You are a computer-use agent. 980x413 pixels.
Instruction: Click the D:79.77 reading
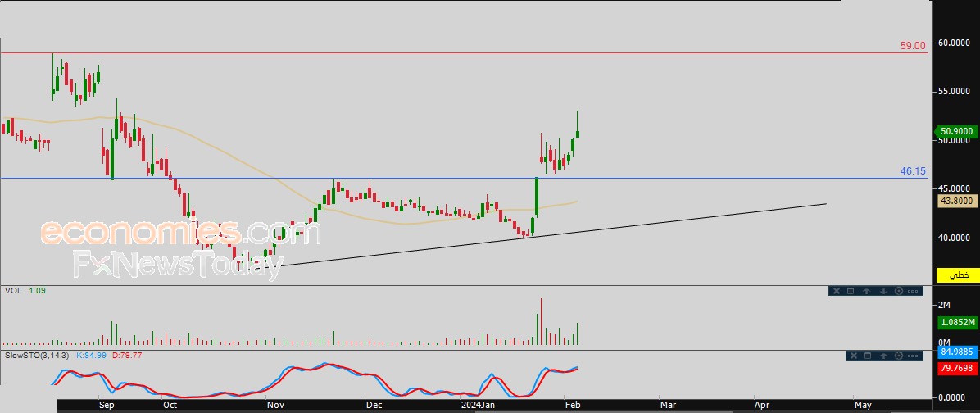click(x=128, y=356)
